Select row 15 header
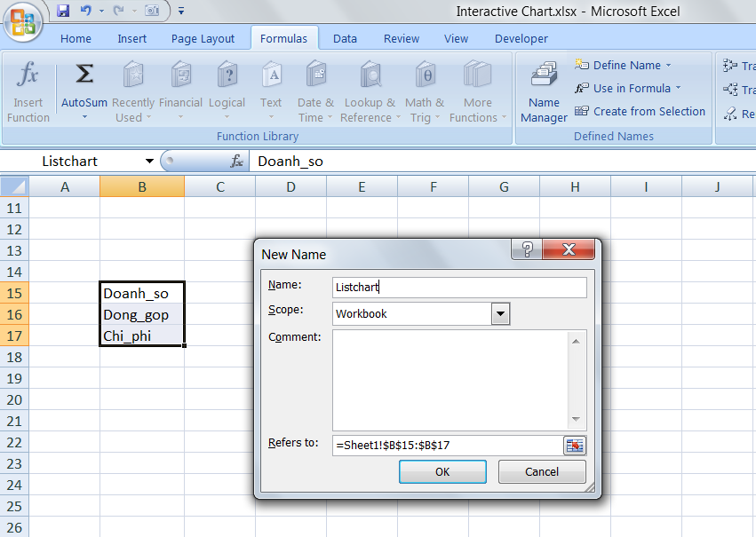This screenshot has width=756, height=537. (x=14, y=293)
